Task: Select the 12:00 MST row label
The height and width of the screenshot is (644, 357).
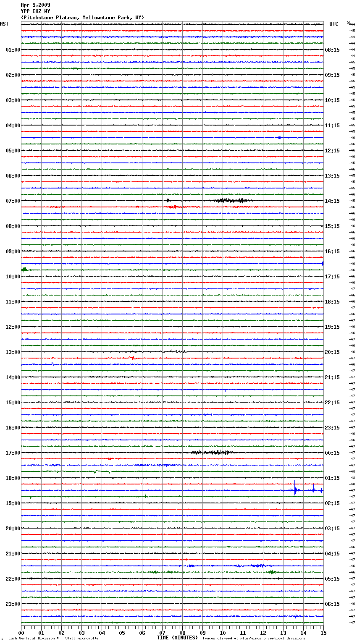Action: tap(13, 327)
